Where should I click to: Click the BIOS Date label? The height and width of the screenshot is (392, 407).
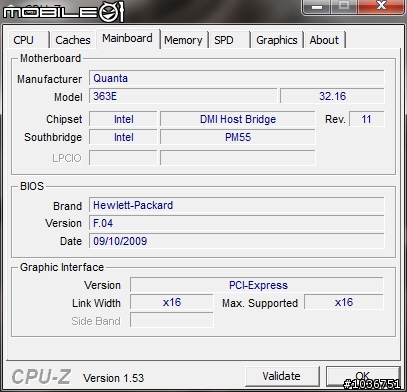[x=71, y=241]
